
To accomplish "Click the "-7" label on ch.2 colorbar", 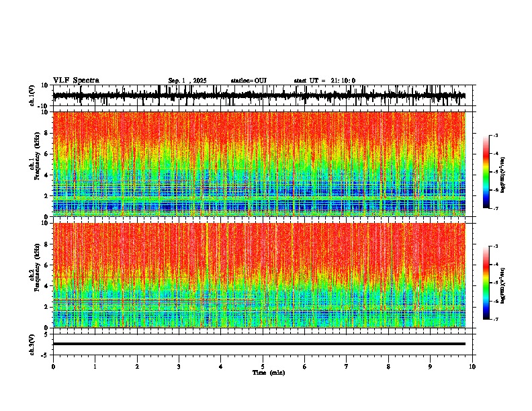I will click(x=495, y=319).
